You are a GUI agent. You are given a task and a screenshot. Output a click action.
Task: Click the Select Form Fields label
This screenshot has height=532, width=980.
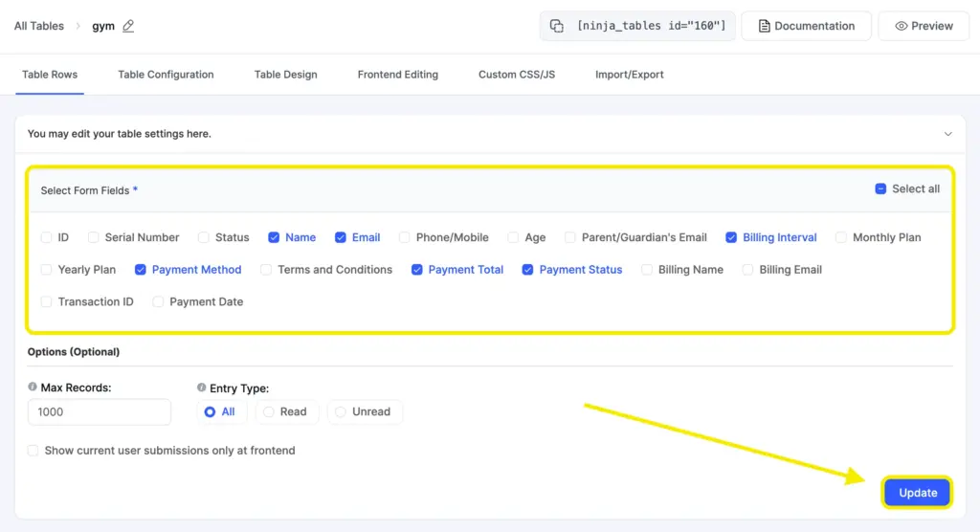(x=85, y=190)
